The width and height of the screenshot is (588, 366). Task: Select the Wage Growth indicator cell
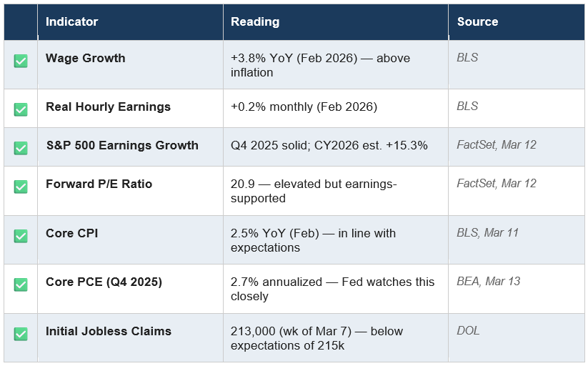click(85, 58)
